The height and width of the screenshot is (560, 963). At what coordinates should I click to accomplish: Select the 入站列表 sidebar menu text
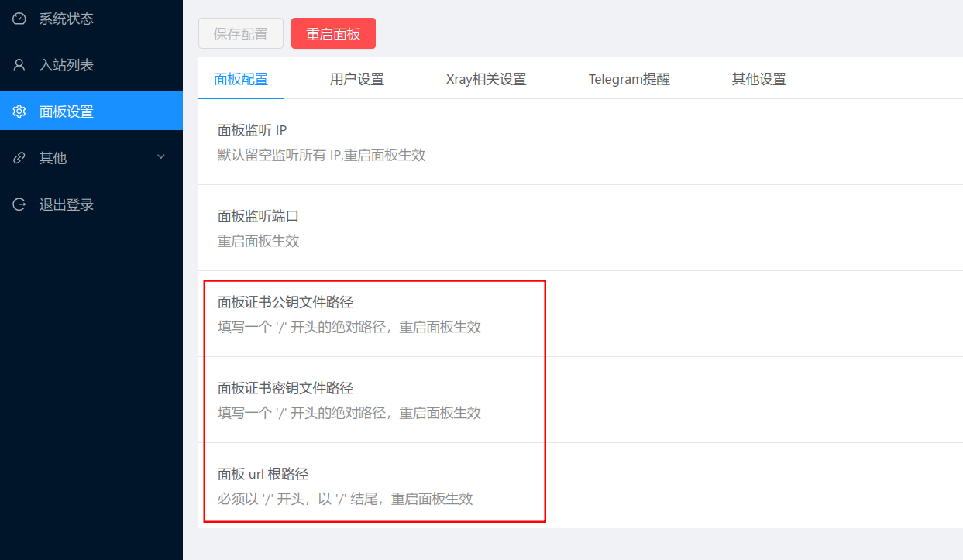tap(67, 65)
